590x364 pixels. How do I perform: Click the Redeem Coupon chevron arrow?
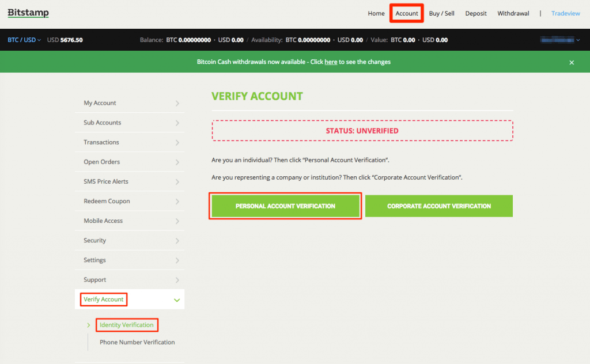tap(177, 202)
